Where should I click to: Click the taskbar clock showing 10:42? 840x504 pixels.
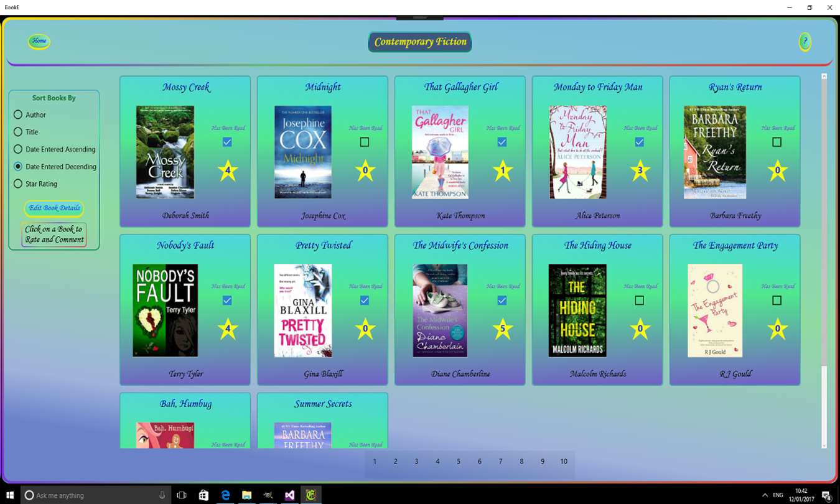coord(800,495)
